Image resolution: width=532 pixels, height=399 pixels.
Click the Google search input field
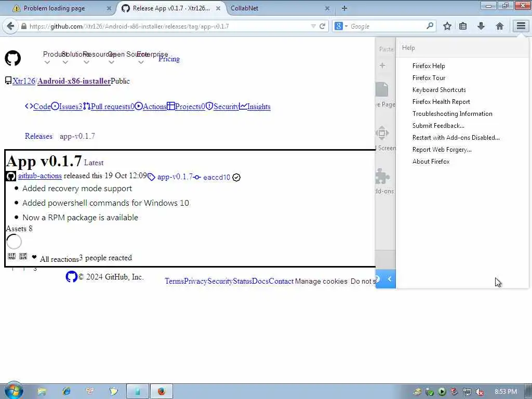coord(387,26)
